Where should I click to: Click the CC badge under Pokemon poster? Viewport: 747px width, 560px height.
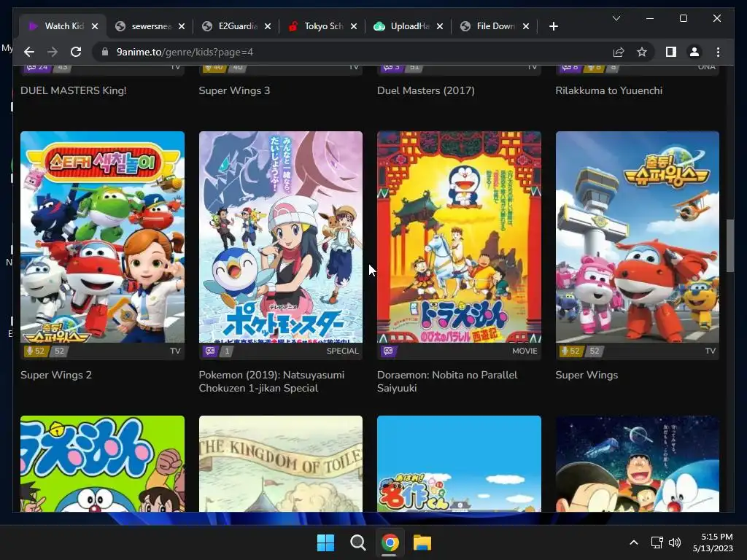tap(210, 351)
